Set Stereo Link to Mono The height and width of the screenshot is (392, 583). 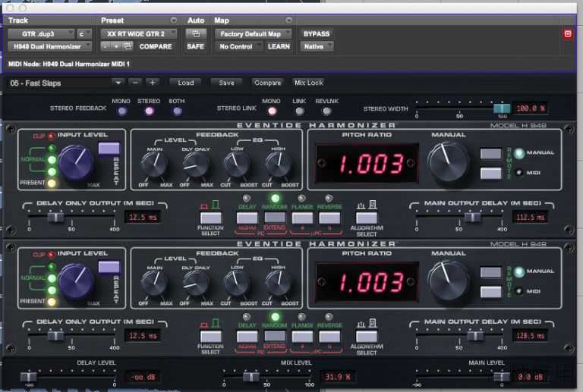tap(272, 111)
